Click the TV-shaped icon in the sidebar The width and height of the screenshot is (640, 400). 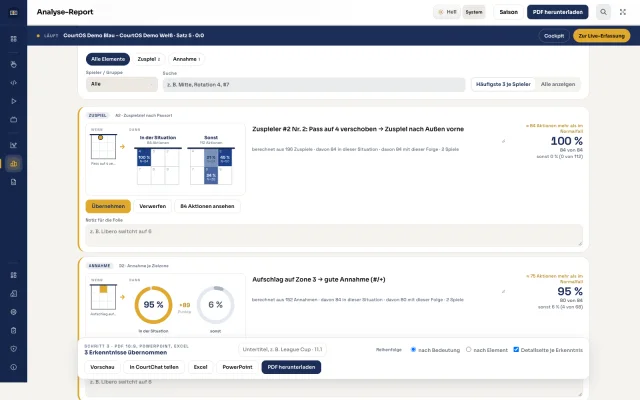[13, 120]
